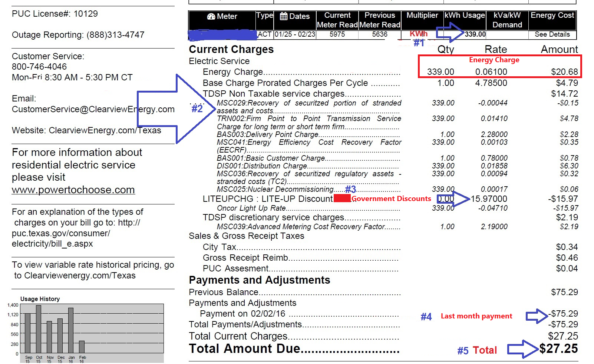
Task: Click the kWh Usage column header
Action: point(465,16)
